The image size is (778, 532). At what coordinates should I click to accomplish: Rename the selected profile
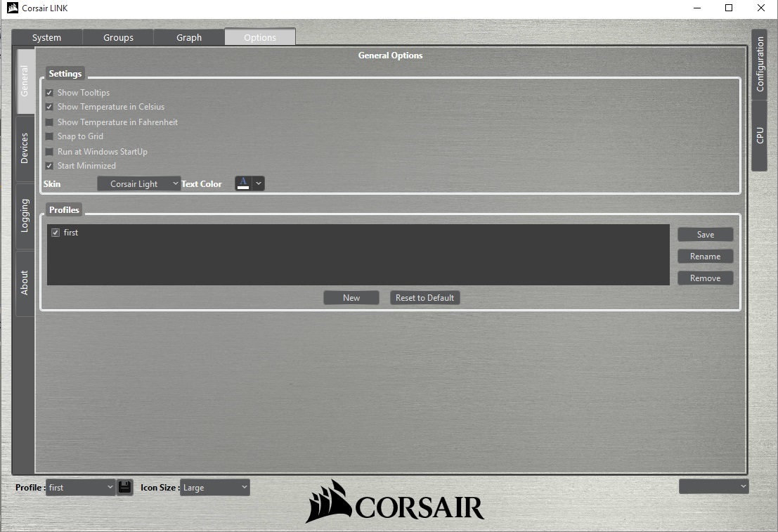pyautogui.click(x=705, y=256)
